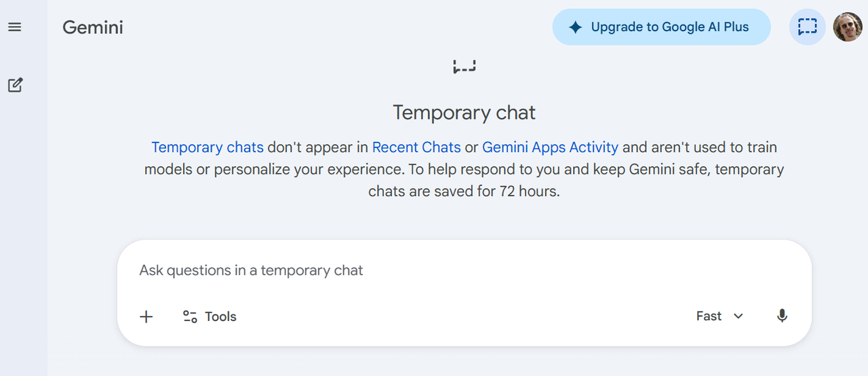The height and width of the screenshot is (376, 868).
Task: Open the Gemini Apps Activity link
Action: (x=550, y=147)
